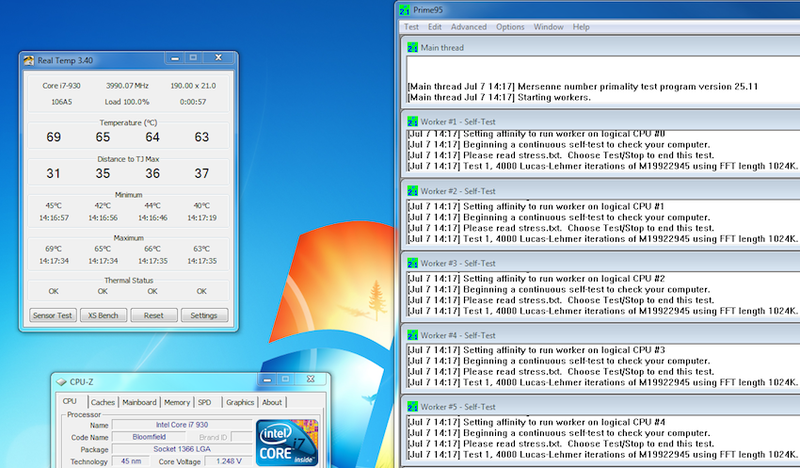Open the Options menu in Prime95
The width and height of the screenshot is (800, 468).
pyautogui.click(x=510, y=27)
